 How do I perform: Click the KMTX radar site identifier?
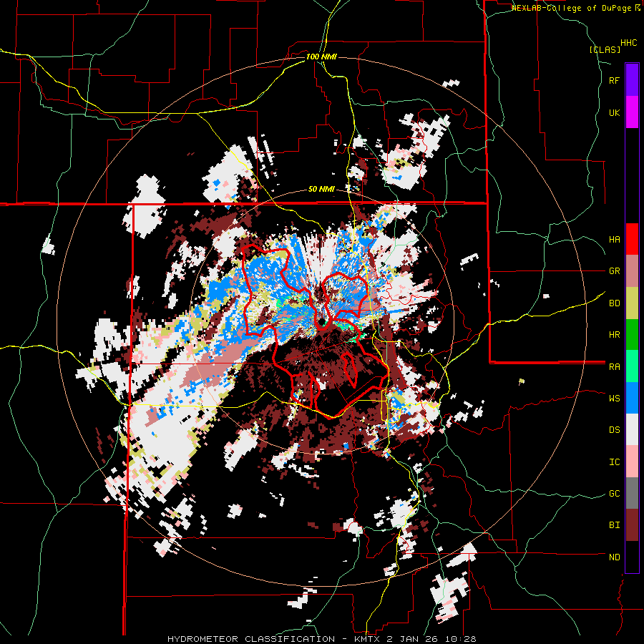367,639
